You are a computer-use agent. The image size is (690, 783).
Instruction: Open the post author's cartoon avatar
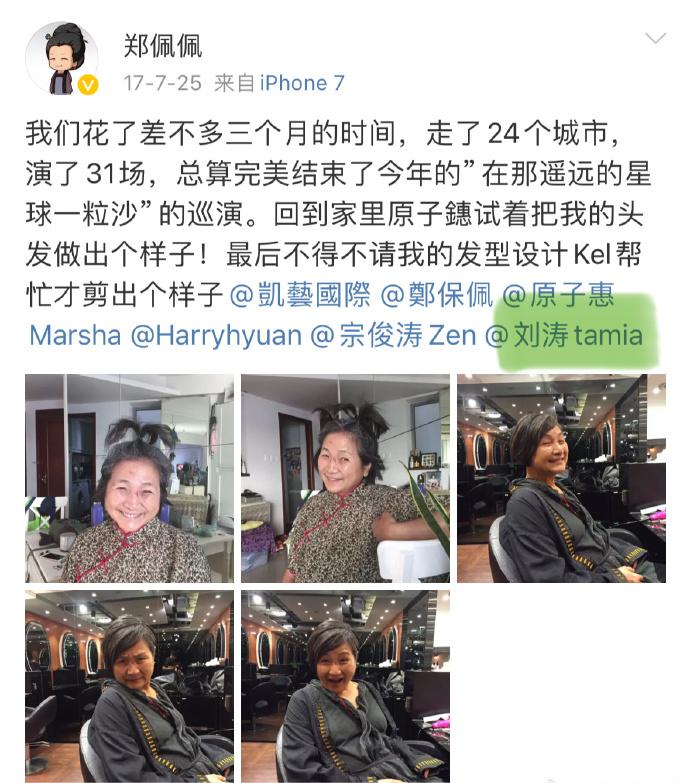(x=62, y=58)
